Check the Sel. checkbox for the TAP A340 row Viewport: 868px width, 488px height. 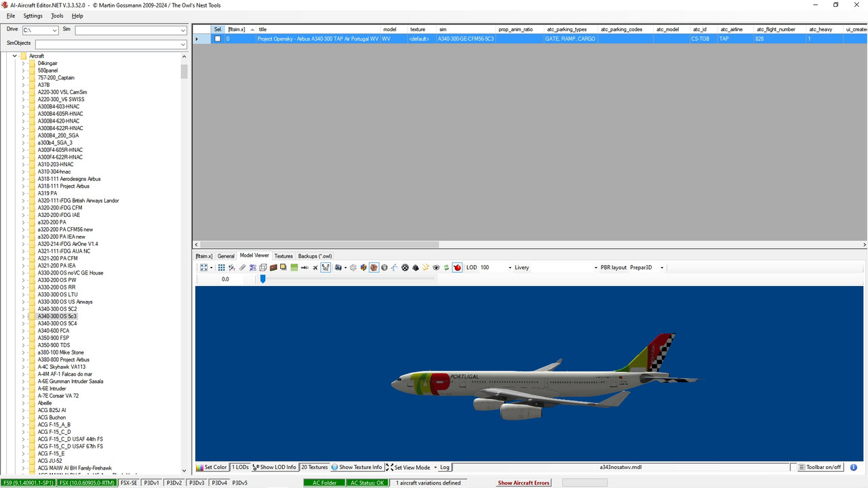(x=218, y=39)
